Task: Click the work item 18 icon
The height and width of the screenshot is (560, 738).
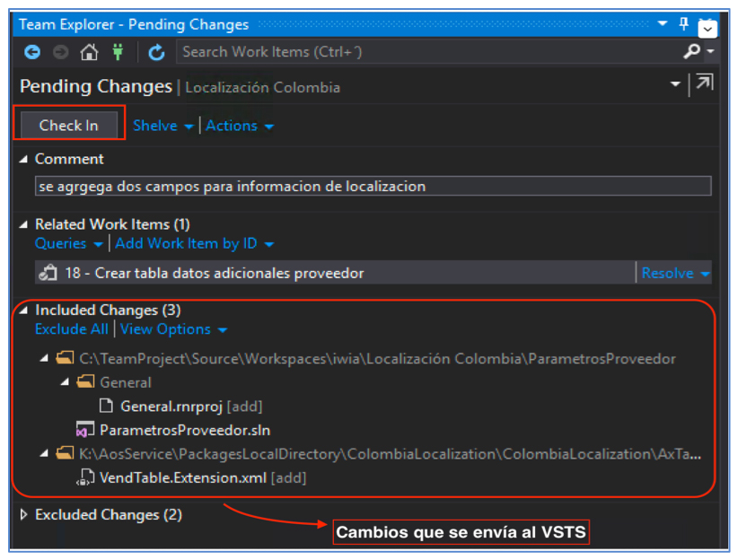Action: click(x=48, y=273)
